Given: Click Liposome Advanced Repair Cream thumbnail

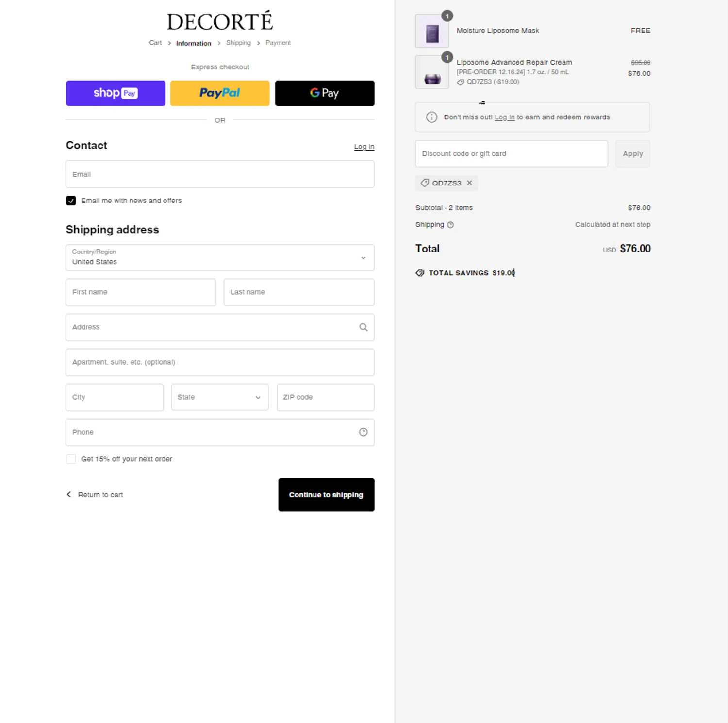Looking at the screenshot, I should click(x=432, y=72).
